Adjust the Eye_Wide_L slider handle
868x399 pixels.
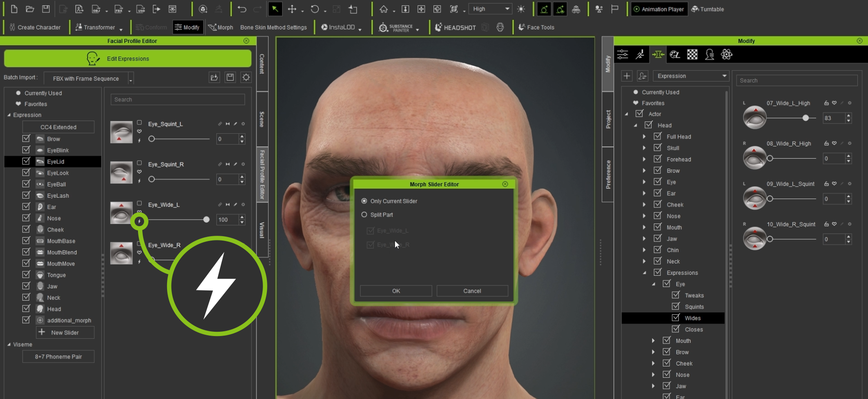click(x=207, y=220)
